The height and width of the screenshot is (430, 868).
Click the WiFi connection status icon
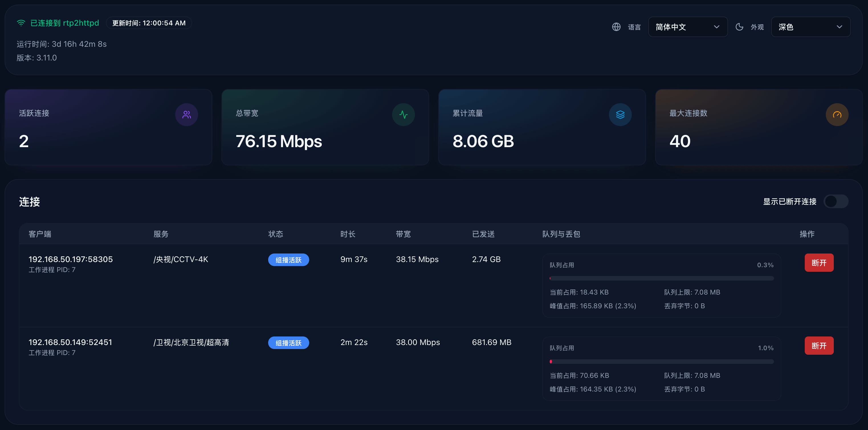point(21,23)
